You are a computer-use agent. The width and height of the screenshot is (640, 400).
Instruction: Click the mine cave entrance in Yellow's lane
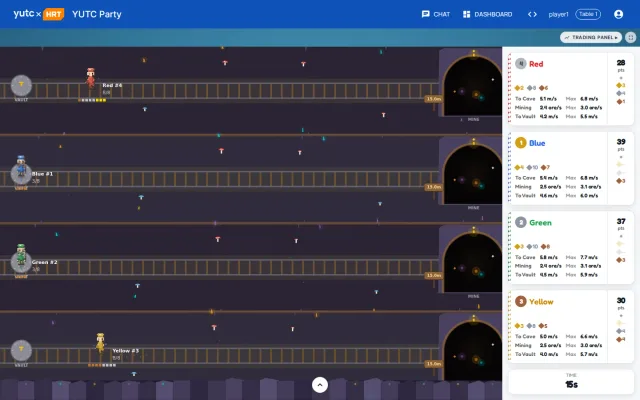(472, 350)
